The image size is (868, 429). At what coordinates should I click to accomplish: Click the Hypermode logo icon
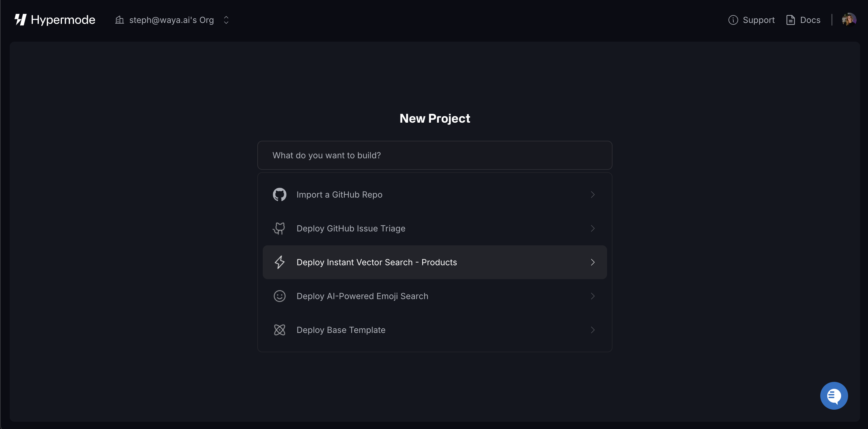[x=20, y=20]
